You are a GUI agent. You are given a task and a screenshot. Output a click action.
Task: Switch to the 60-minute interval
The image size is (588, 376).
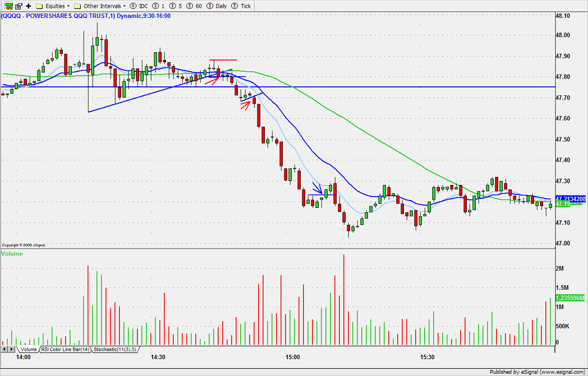pyautogui.click(x=194, y=6)
